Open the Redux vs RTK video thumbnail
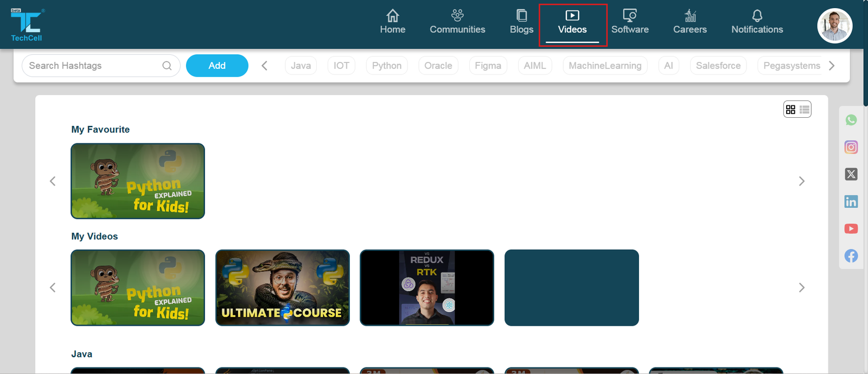 (427, 288)
